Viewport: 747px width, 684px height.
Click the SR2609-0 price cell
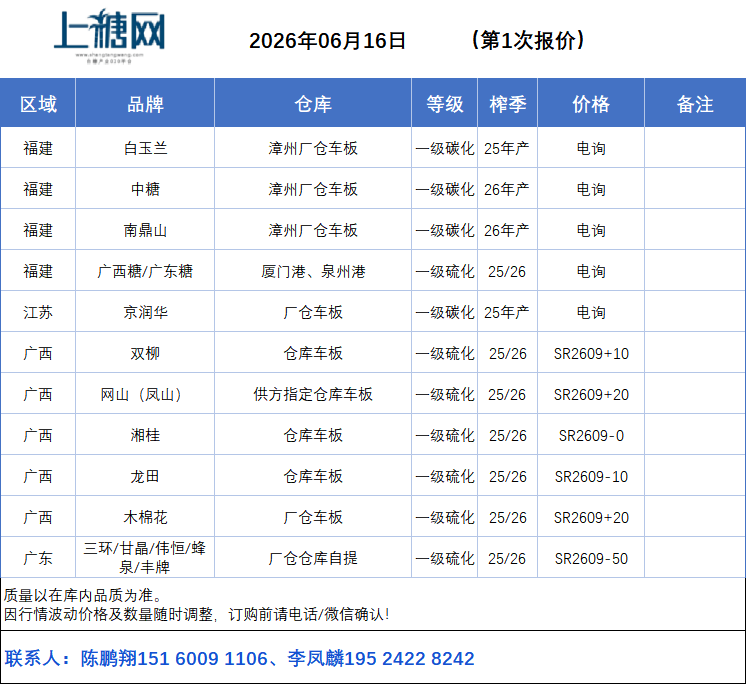point(591,435)
